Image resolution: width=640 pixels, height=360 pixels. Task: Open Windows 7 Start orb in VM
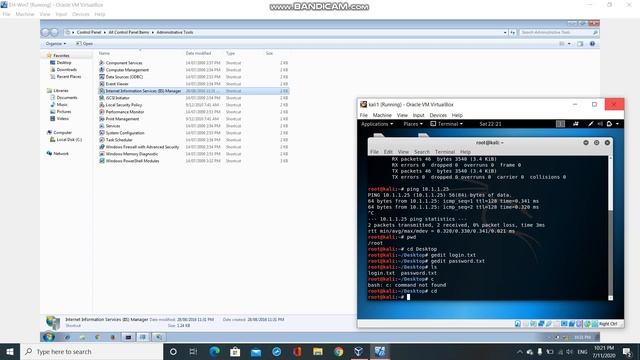pos(49,337)
